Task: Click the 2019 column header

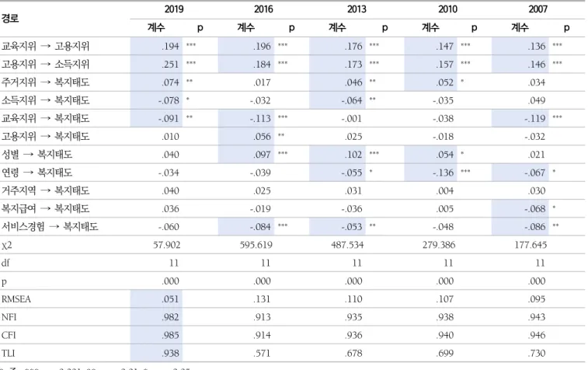Action: click(x=174, y=9)
